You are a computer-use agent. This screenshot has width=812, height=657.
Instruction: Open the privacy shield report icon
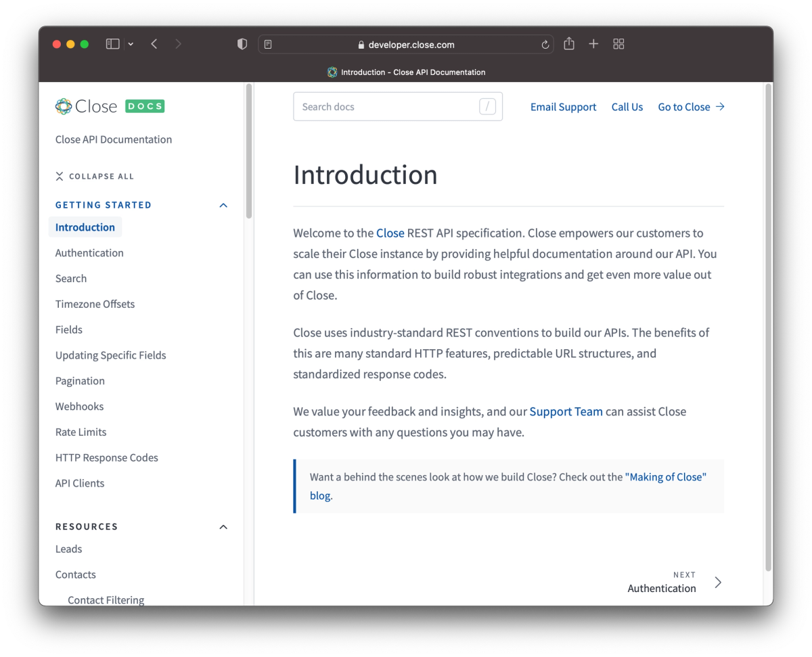coord(242,44)
